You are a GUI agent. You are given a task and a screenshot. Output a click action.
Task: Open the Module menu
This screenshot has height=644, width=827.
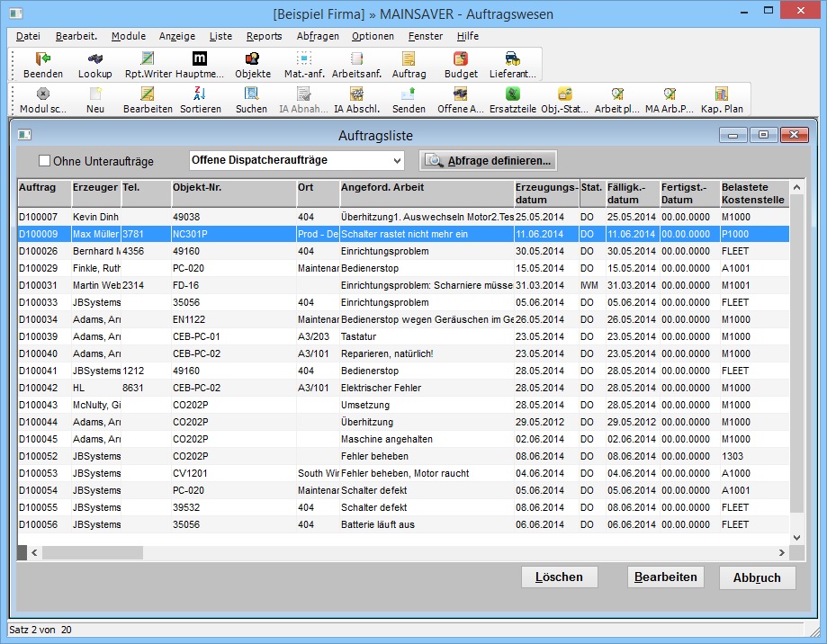128,36
